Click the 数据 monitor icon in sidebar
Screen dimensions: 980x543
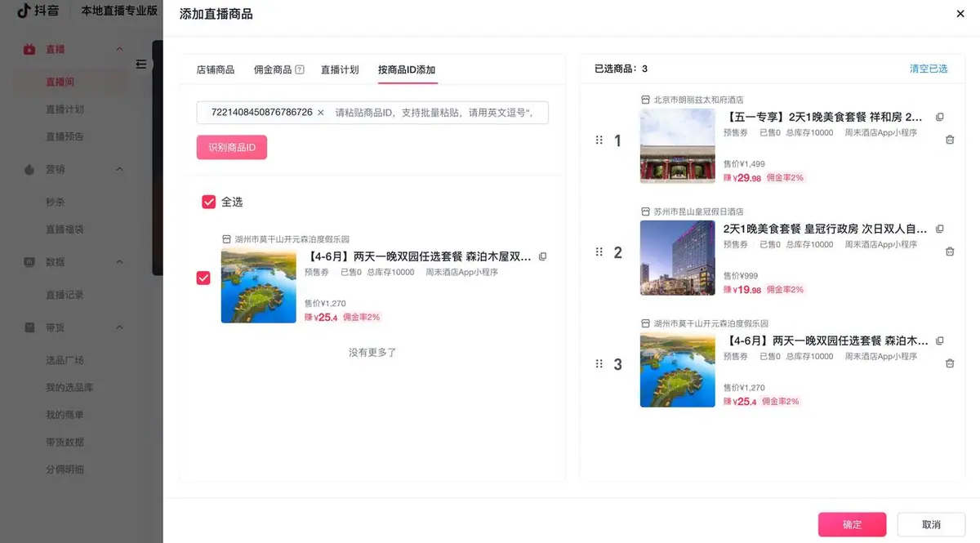click(x=29, y=263)
